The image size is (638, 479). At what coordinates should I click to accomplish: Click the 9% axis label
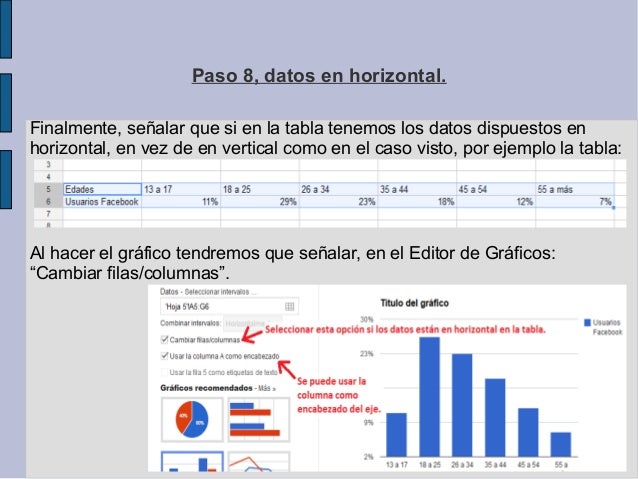368,422
